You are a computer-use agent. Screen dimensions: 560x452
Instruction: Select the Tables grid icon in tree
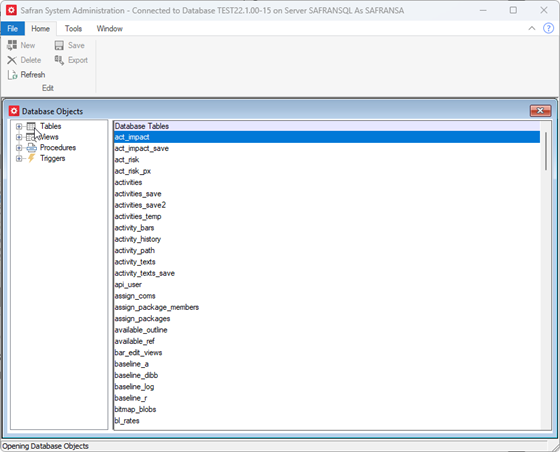click(31, 126)
